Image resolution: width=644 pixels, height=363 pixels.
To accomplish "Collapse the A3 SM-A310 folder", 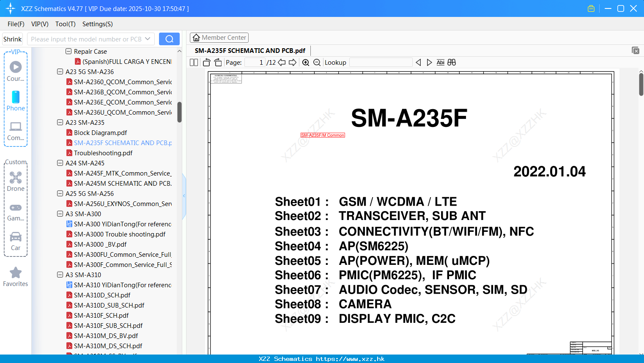I will 60,275.
